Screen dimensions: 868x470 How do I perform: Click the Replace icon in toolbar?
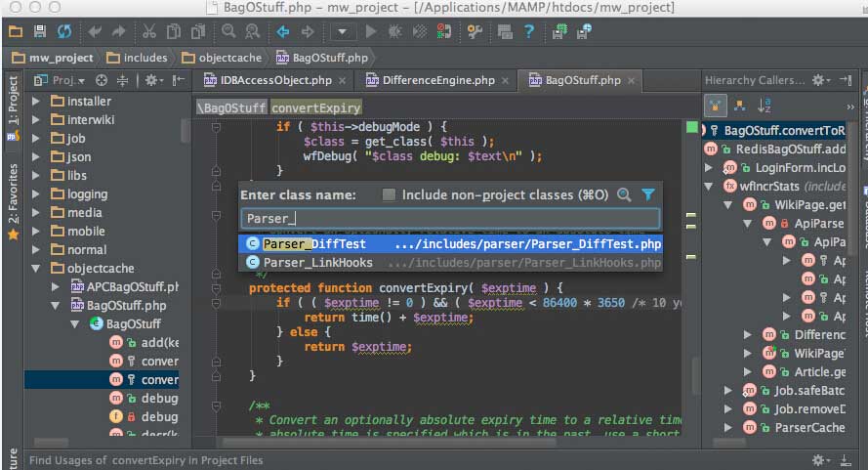pos(253,31)
